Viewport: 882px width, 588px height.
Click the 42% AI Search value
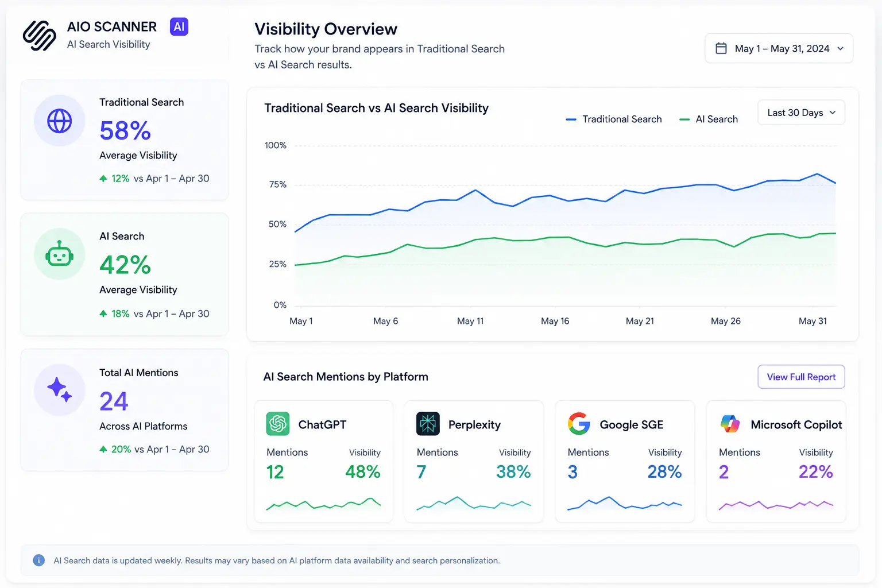pos(125,265)
